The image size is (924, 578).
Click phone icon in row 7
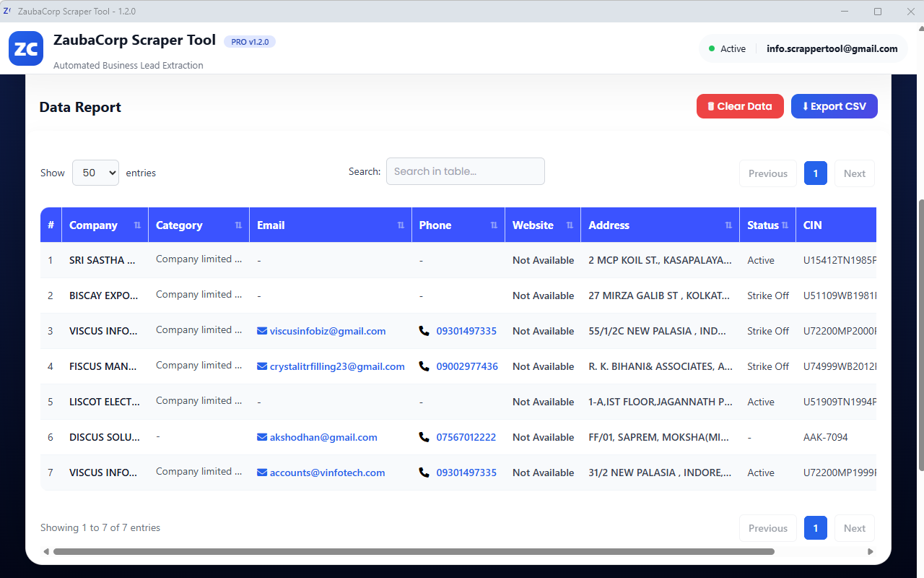pos(424,473)
